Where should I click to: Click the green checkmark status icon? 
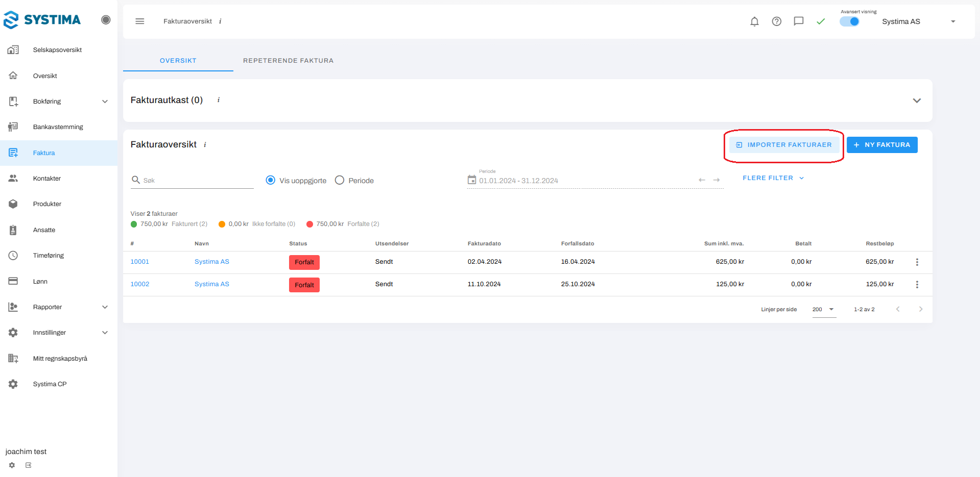[x=821, y=21]
